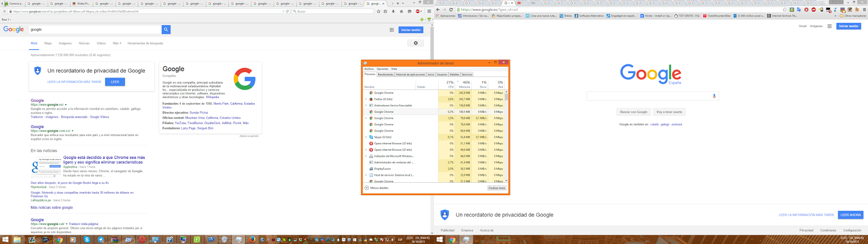Image resolution: width=868 pixels, height=244 pixels.
Task: Click Finalizar tarea button
Action: [x=497, y=188]
